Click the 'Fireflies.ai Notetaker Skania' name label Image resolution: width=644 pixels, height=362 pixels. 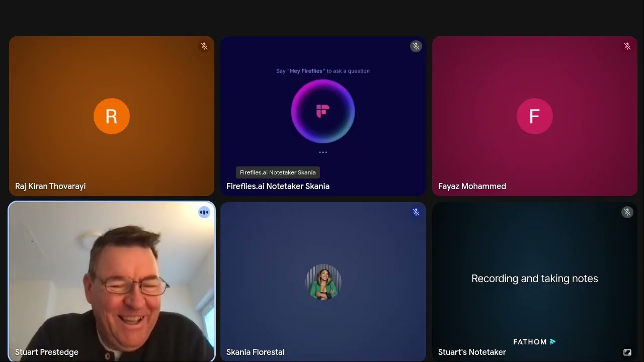[278, 186]
